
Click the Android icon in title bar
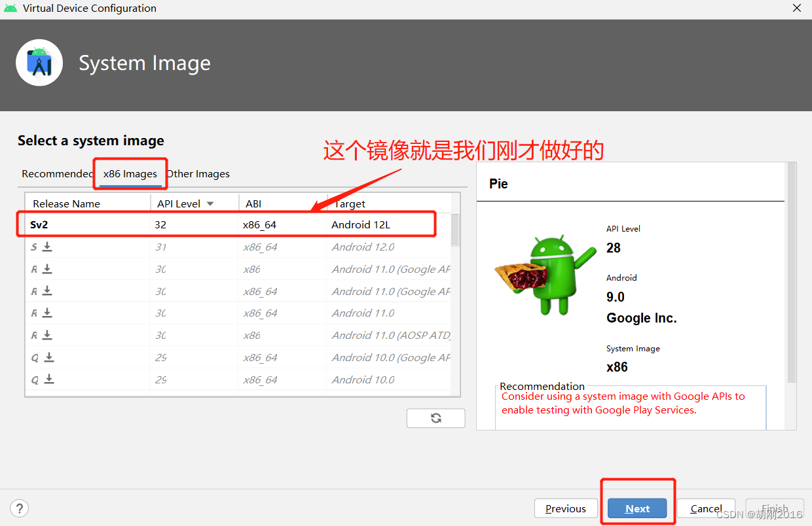pyautogui.click(x=10, y=9)
